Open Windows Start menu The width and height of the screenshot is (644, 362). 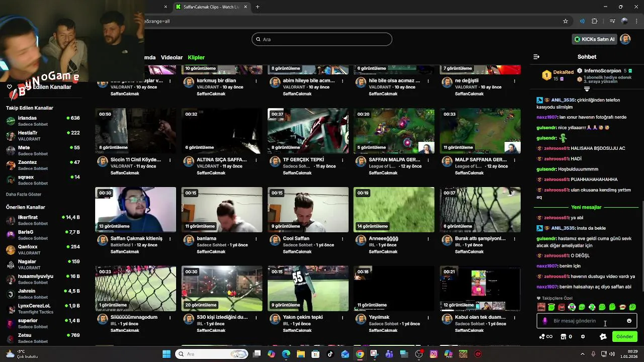167,354
